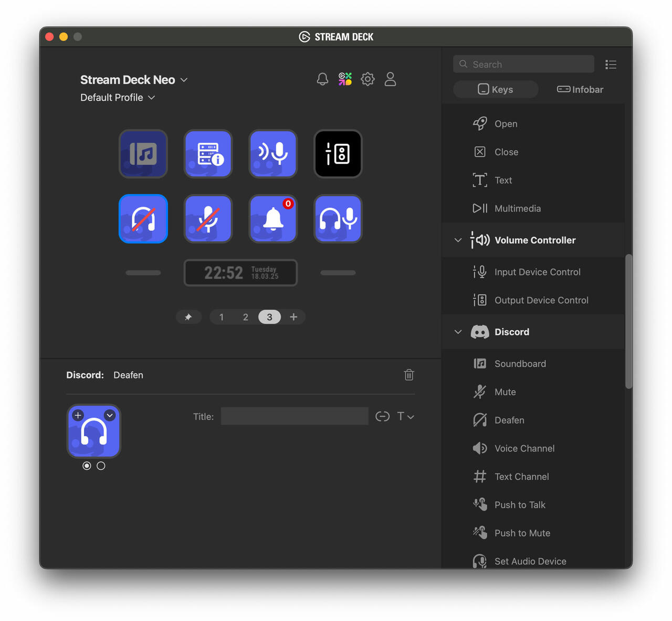Select the Discord Soundboard key on the deck
The height and width of the screenshot is (621, 672).
[x=143, y=154]
